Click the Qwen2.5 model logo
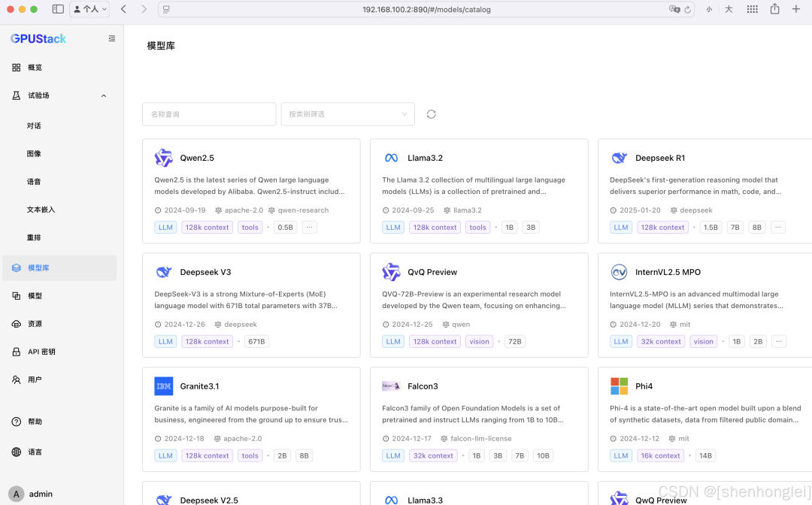 (164, 158)
